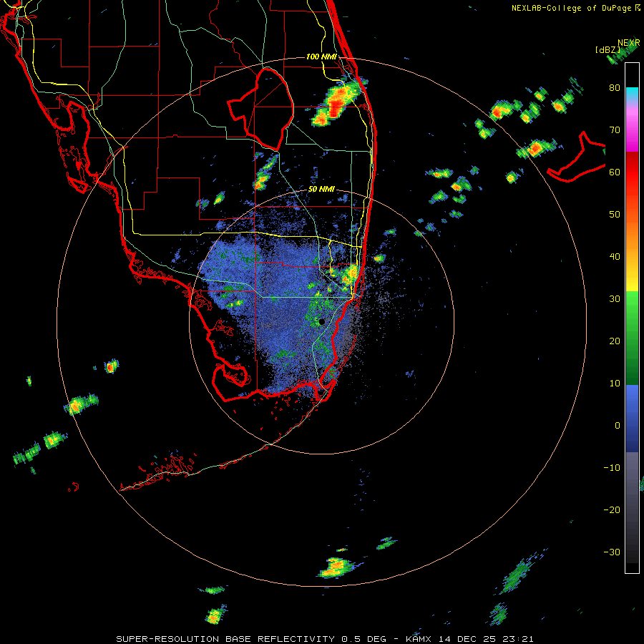Screen dimensions: 644x644
Task: Select the 50 value on the dBZ scale
Action: tap(615, 215)
